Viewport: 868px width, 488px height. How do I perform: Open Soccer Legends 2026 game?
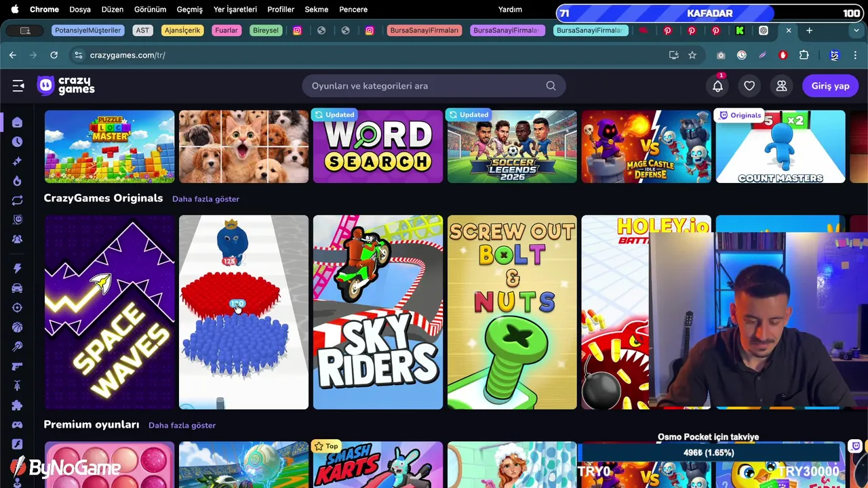(x=512, y=146)
